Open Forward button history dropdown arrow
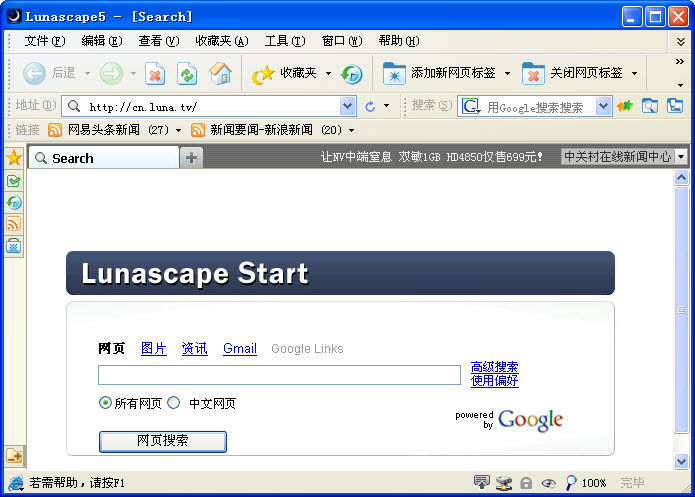The width and height of the screenshot is (695, 497). click(x=133, y=73)
